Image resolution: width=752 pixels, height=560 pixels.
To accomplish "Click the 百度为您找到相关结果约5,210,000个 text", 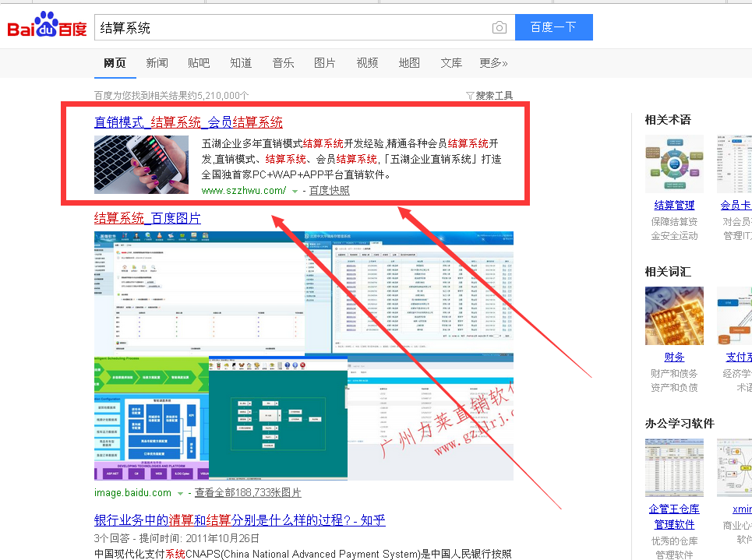I will (x=171, y=96).
